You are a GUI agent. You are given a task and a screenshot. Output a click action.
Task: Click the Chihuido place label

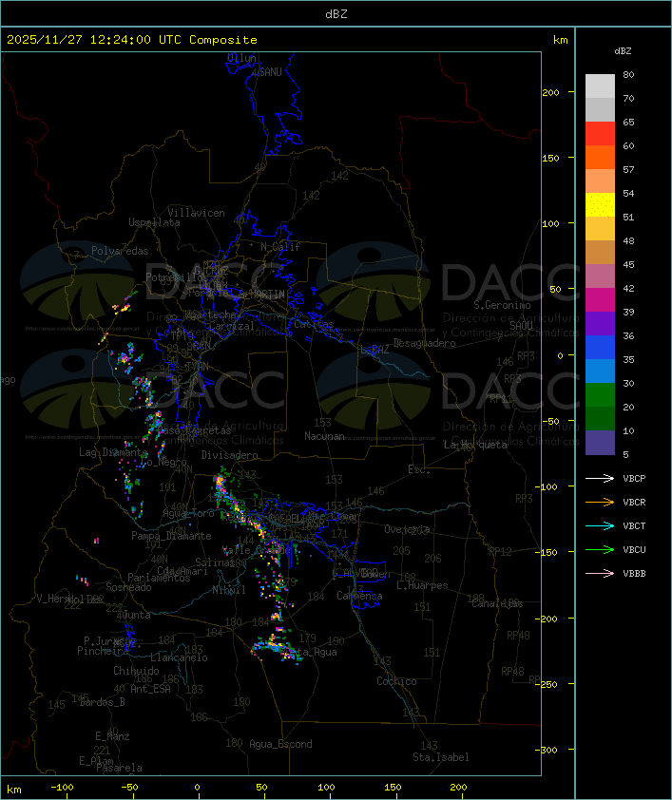click(x=136, y=671)
